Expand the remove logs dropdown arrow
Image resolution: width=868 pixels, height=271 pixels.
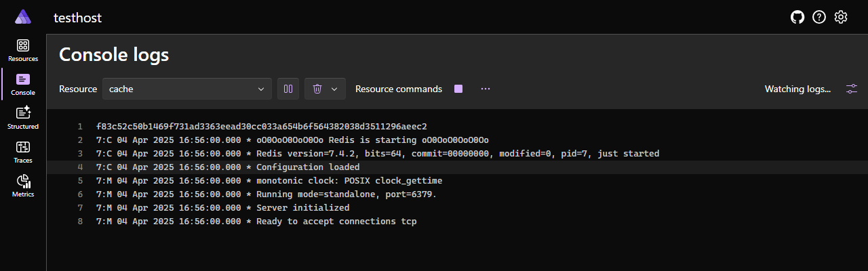[x=334, y=89]
